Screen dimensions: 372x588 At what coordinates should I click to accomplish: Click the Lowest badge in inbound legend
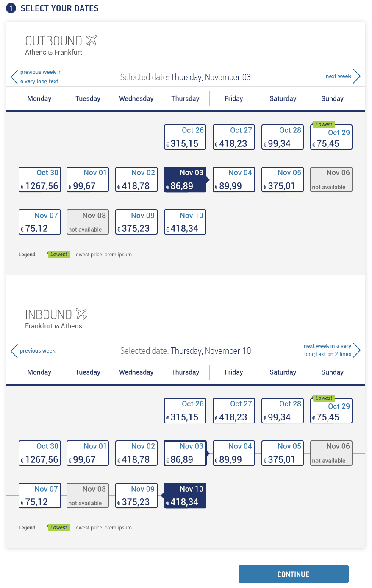[x=58, y=527]
